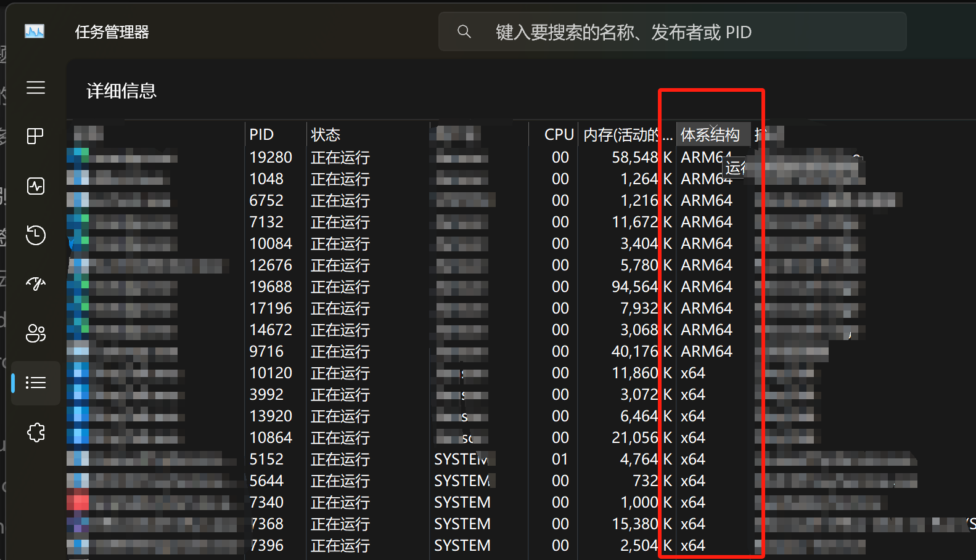
Task: Select the Details list icon in sidebar
Action: [36, 383]
